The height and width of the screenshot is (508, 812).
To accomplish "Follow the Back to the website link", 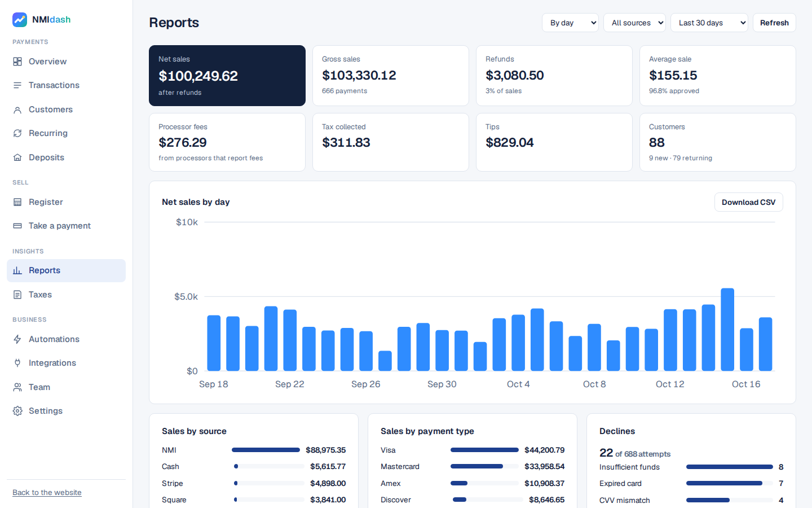I will pyautogui.click(x=47, y=493).
